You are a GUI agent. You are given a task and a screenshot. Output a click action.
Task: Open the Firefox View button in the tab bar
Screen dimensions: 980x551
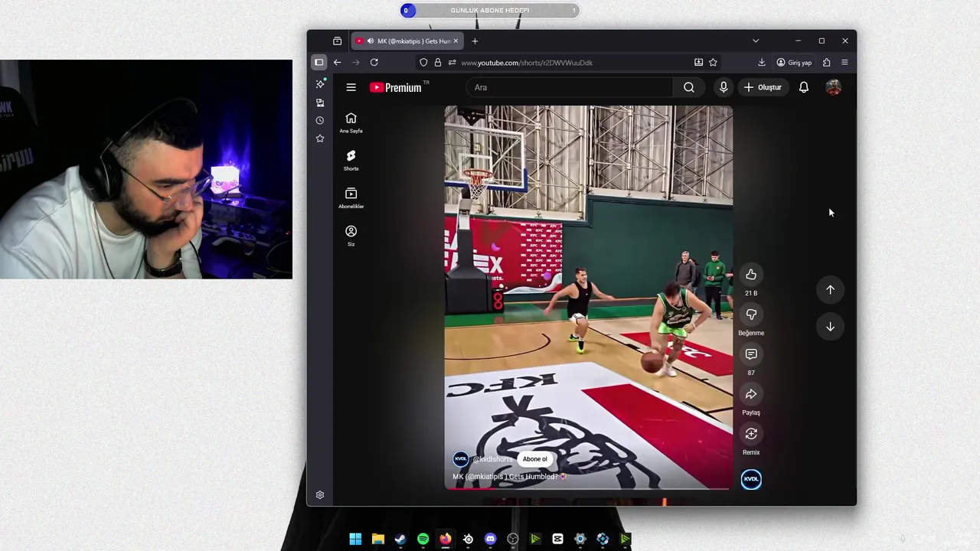337,41
